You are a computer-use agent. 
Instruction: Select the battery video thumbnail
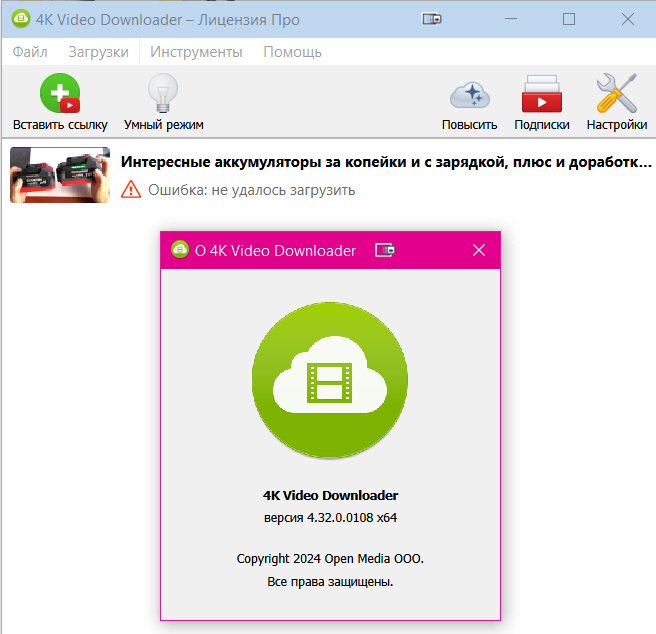pos(59,175)
